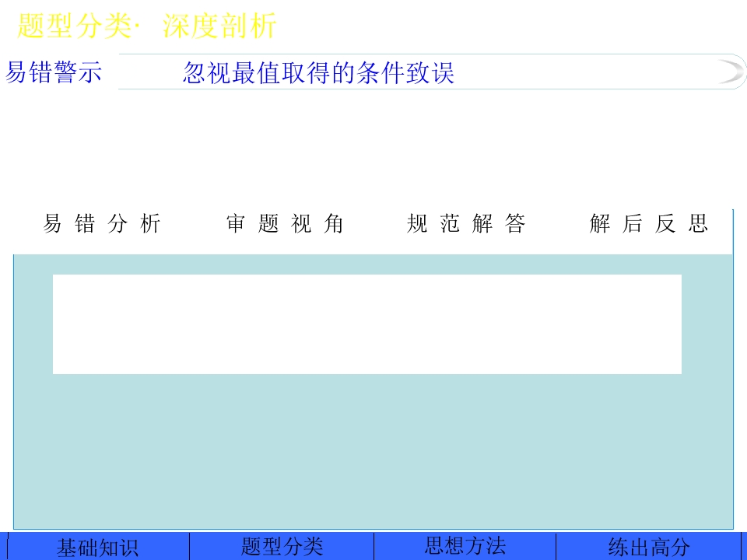Select the 规范解答 tab
Screen dimensions: 747x560
pyautogui.click(x=466, y=223)
